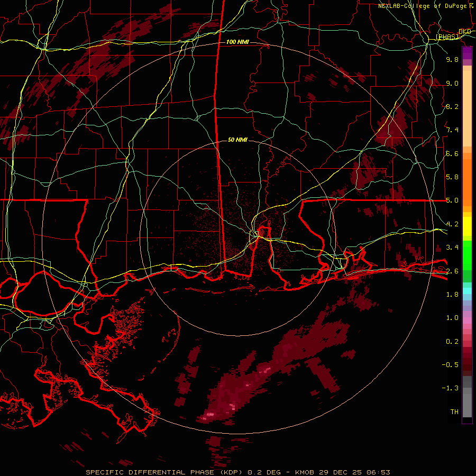Click the "[PHAS]" label above the colorbar
Viewport: 476px width, 476px height.
point(447,36)
